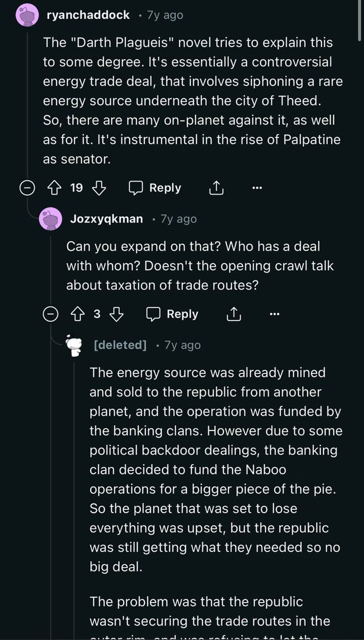Reply to ryanchaddock's comment
This screenshot has height=640, width=364.
click(155, 188)
